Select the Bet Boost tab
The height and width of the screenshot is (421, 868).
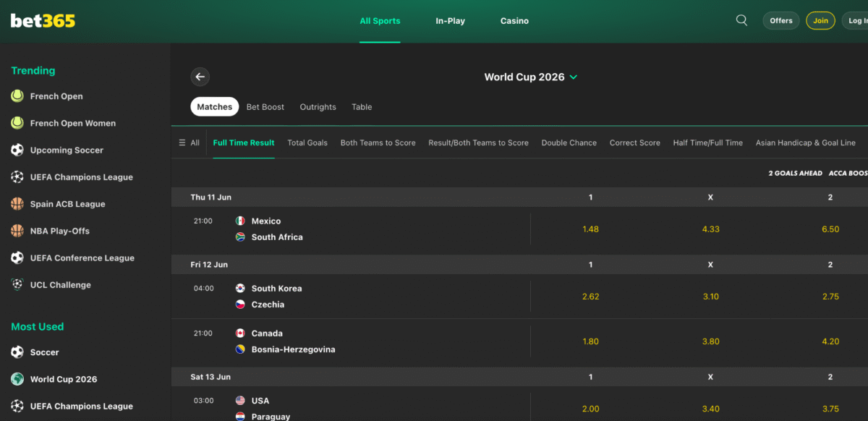point(265,107)
